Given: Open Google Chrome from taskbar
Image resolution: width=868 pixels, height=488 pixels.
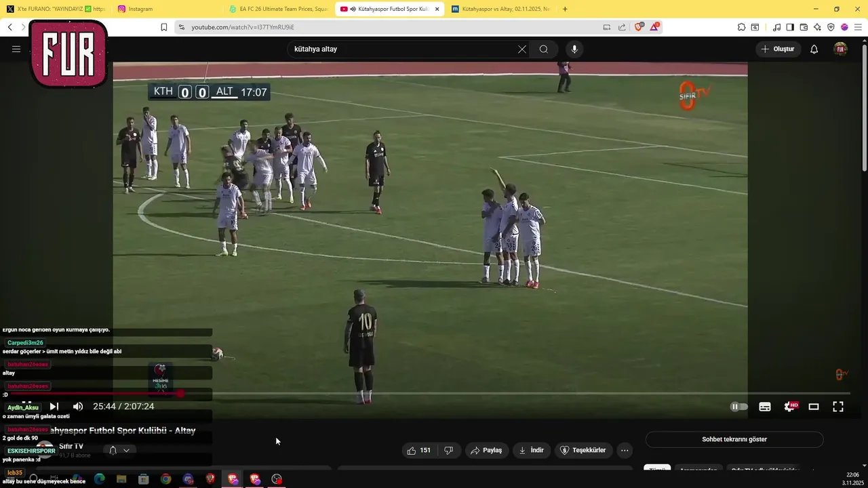Looking at the screenshot, I should [165, 479].
